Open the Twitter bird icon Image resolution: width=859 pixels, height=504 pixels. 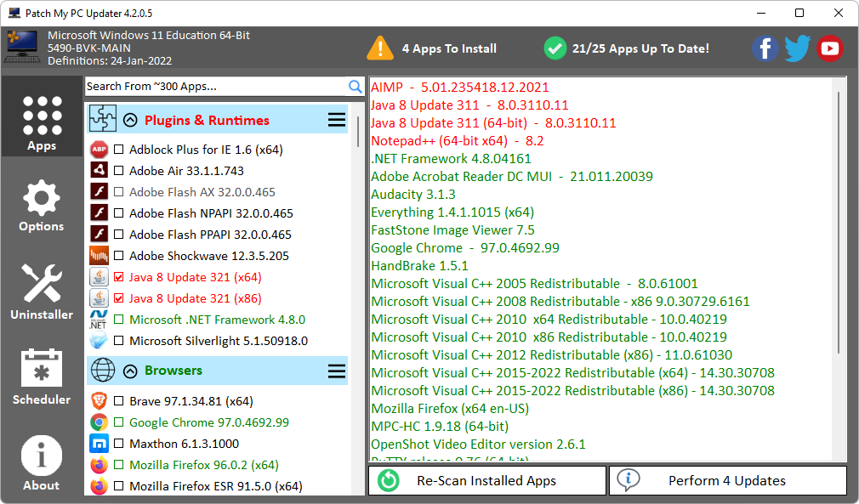[797, 48]
